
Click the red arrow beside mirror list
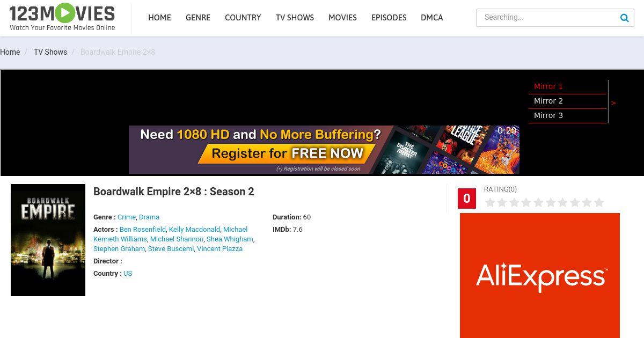coord(613,103)
